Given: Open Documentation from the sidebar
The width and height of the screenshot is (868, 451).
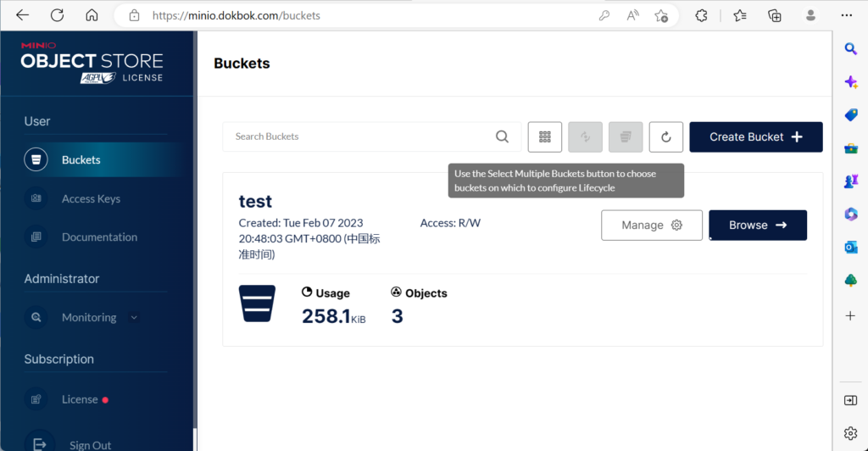Looking at the screenshot, I should coord(99,237).
